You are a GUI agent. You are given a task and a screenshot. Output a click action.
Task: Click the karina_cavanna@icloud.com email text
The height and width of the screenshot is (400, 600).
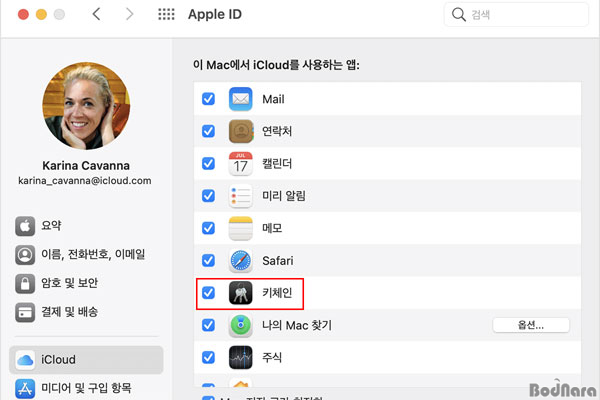click(x=85, y=180)
